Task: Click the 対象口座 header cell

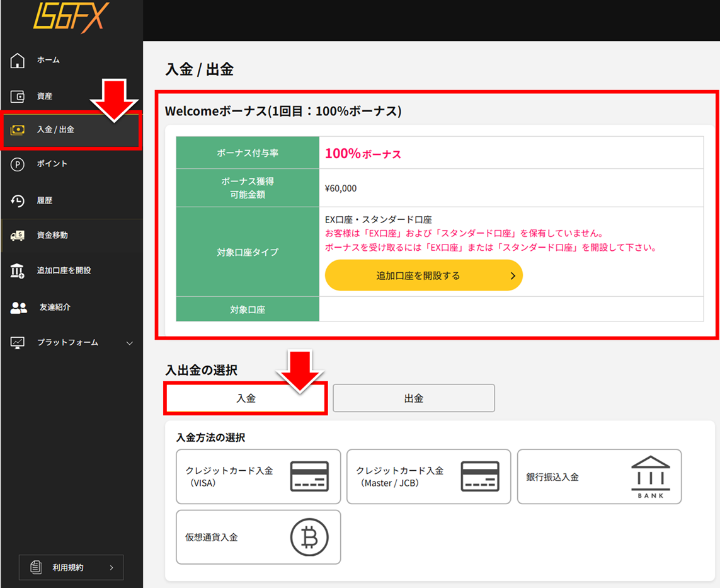Action: coord(248,309)
